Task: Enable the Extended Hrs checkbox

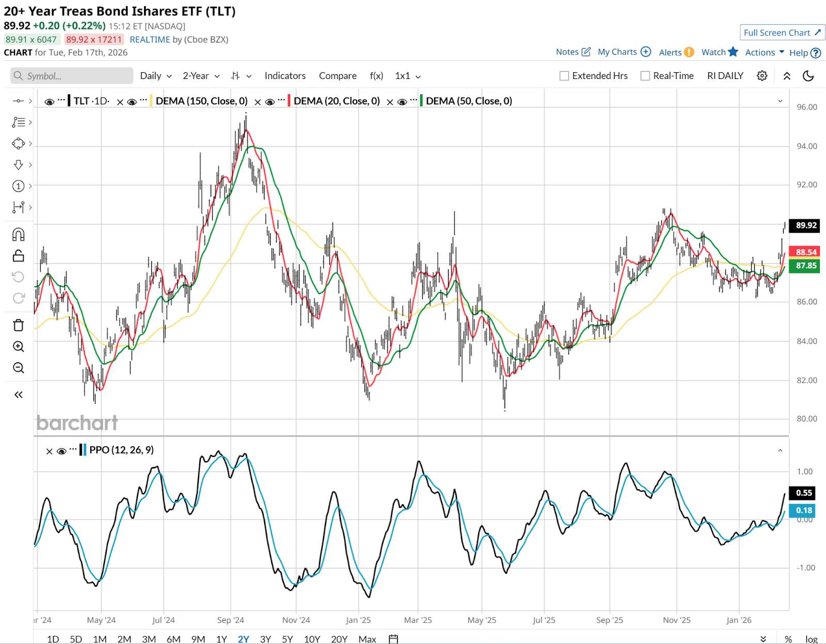Action: pos(564,76)
